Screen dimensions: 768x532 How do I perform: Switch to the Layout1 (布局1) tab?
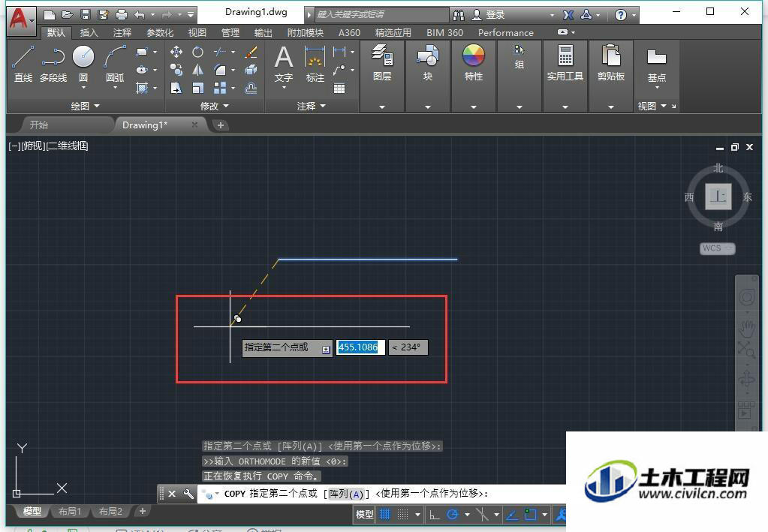[x=70, y=511]
